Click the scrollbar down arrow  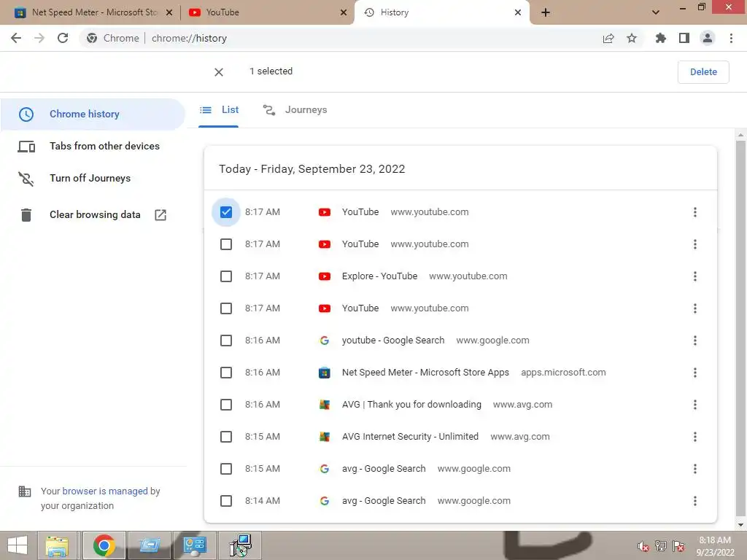(x=740, y=525)
